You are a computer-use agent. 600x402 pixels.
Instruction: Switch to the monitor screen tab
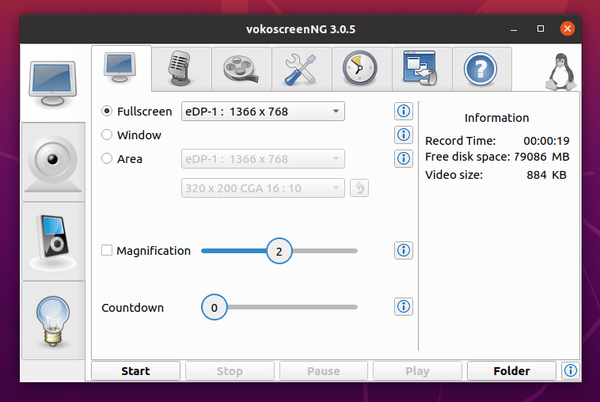coord(121,68)
